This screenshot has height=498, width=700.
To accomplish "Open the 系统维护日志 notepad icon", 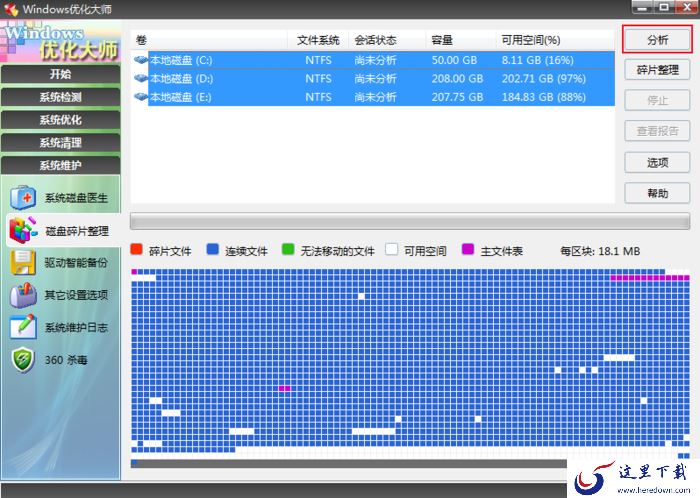I will (x=23, y=327).
